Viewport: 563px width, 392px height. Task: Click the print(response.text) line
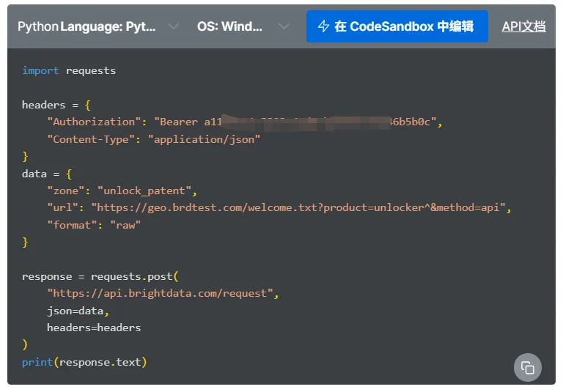click(x=84, y=362)
